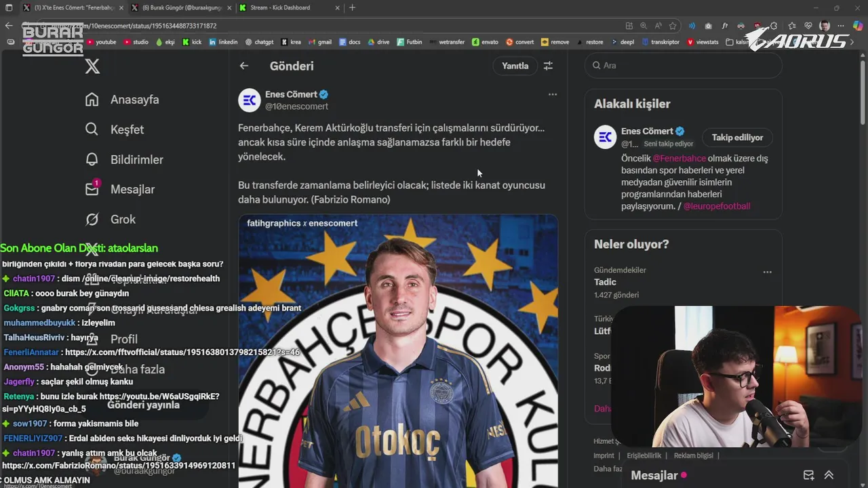Open the chatgpt bookmark
This screenshot has width=868, height=488.
260,42
